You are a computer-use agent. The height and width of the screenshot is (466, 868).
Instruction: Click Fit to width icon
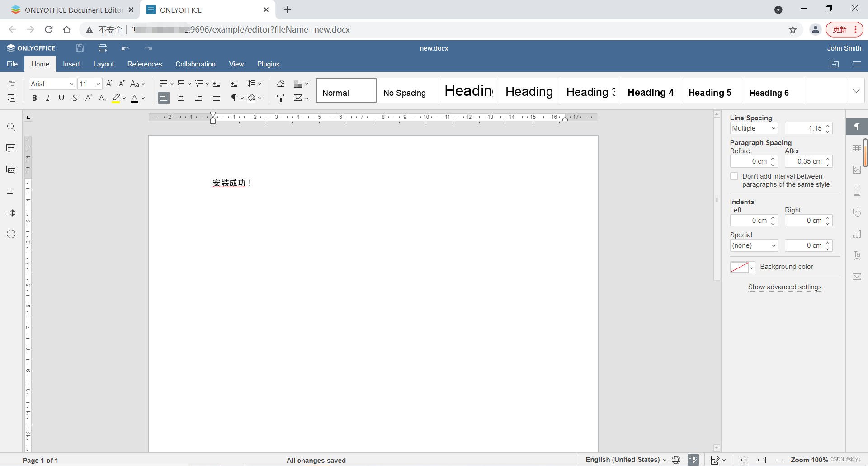point(761,460)
